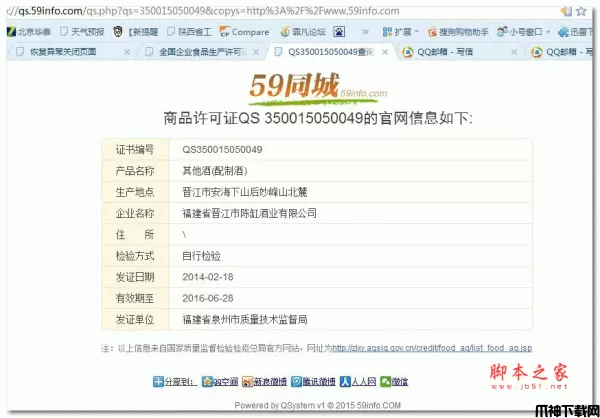
Task: Select the QS350015050049查询 tab
Action: (331, 52)
